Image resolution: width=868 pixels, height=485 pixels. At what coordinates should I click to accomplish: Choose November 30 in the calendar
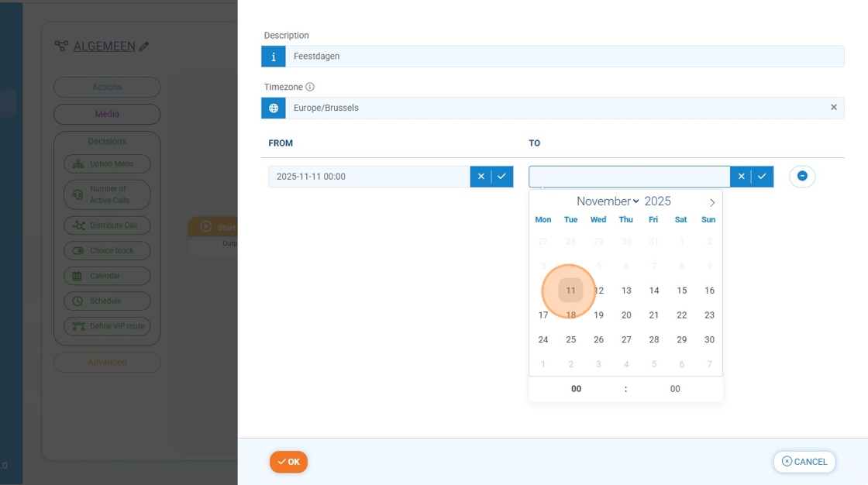tap(709, 340)
